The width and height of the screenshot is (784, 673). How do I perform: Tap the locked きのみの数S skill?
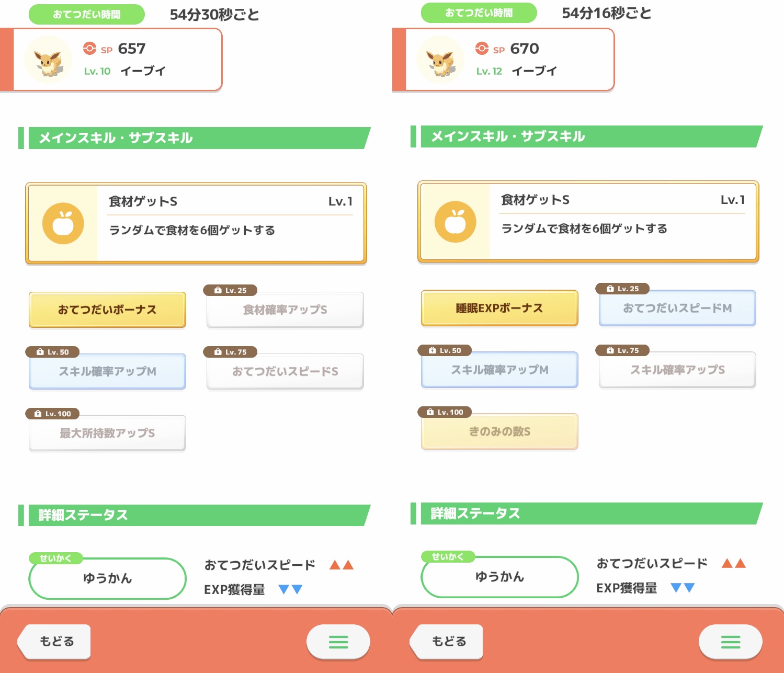(499, 431)
